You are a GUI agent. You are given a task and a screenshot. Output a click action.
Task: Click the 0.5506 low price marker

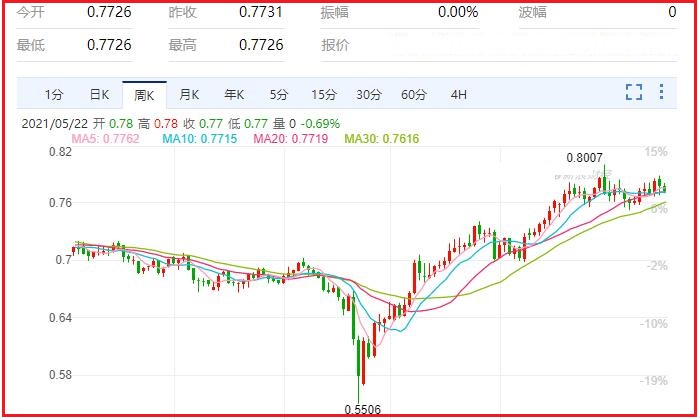[x=362, y=409]
